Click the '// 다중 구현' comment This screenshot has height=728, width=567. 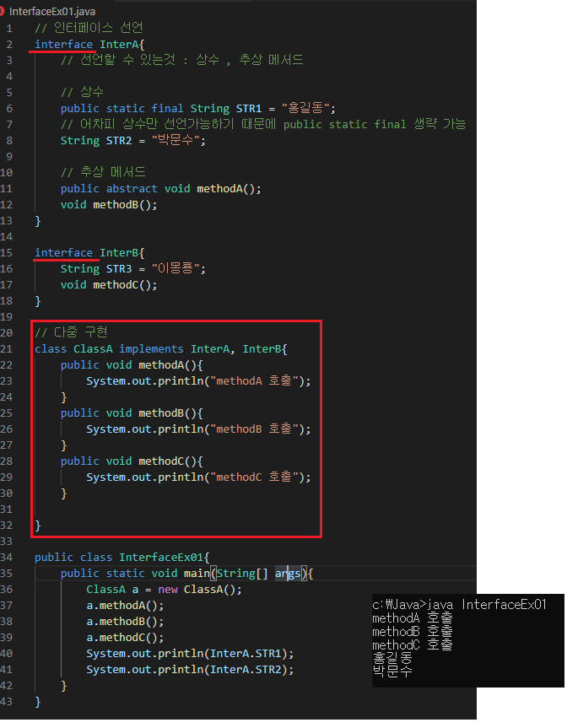72,332
